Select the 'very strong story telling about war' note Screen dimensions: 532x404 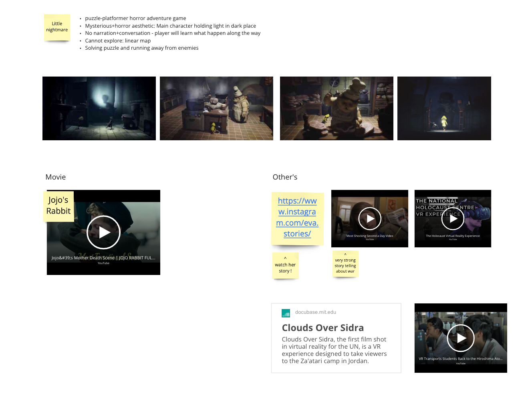point(345,264)
